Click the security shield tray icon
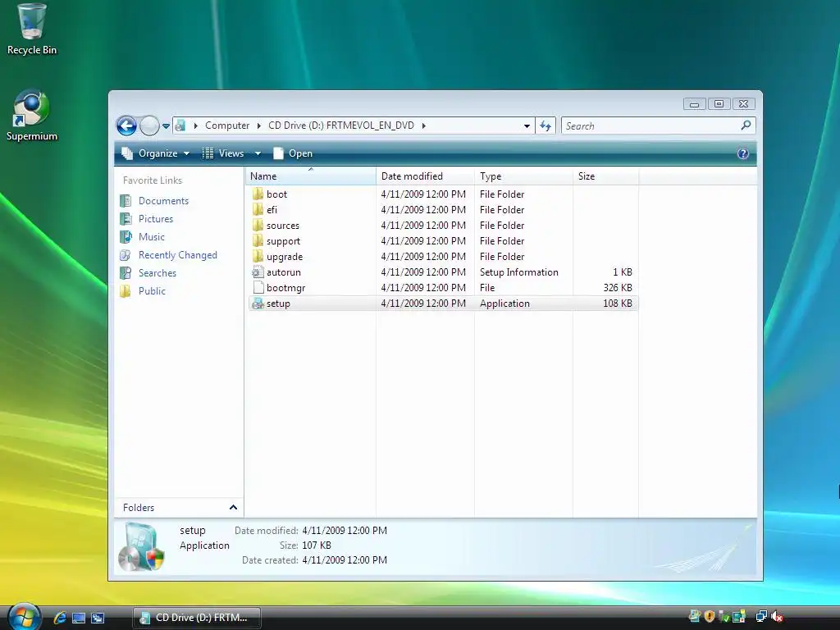840x630 pixels. (x=710, y=617)
